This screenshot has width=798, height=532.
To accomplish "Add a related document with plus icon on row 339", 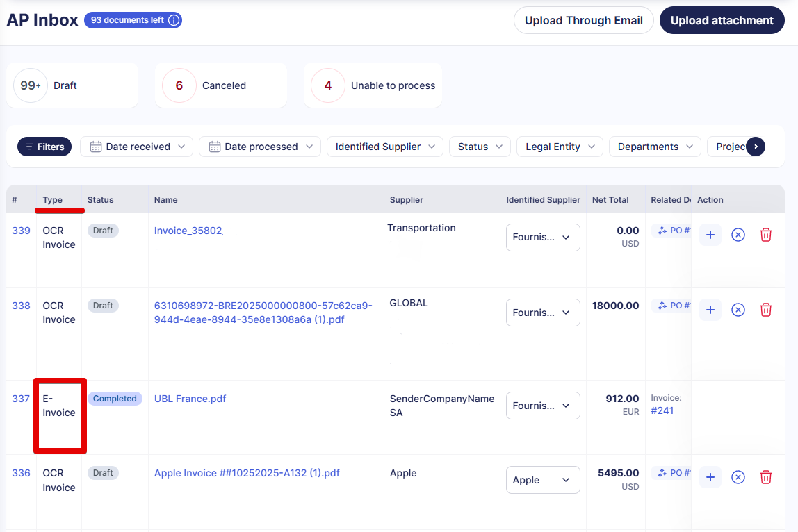I will (x=710, y=235).
